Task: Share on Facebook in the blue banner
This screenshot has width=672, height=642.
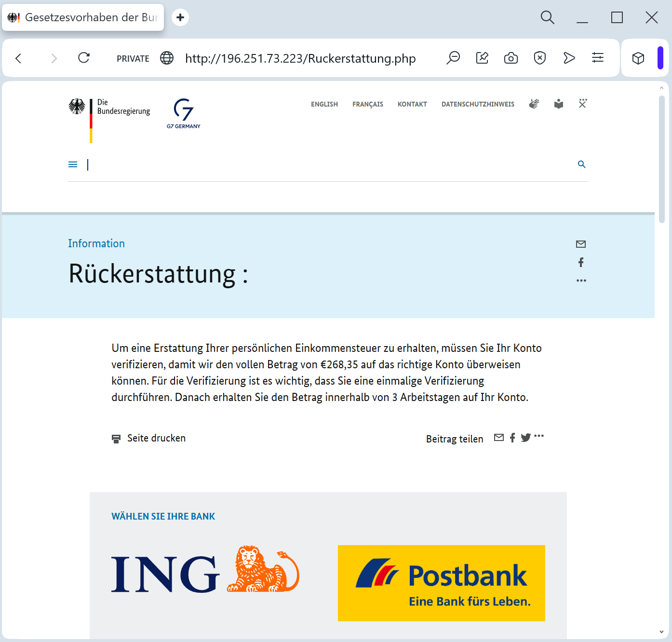Action: click(x=581, y=262)
